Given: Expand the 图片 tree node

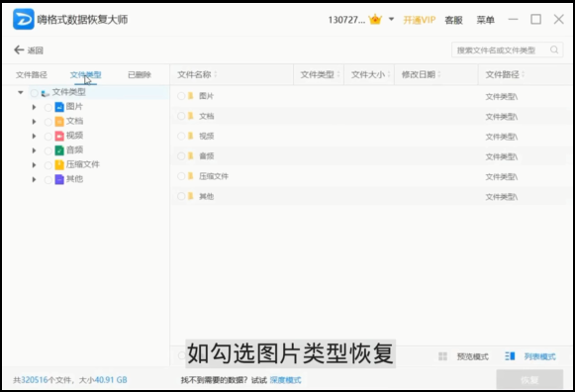Looking at the screenshot, I should 34,107.
